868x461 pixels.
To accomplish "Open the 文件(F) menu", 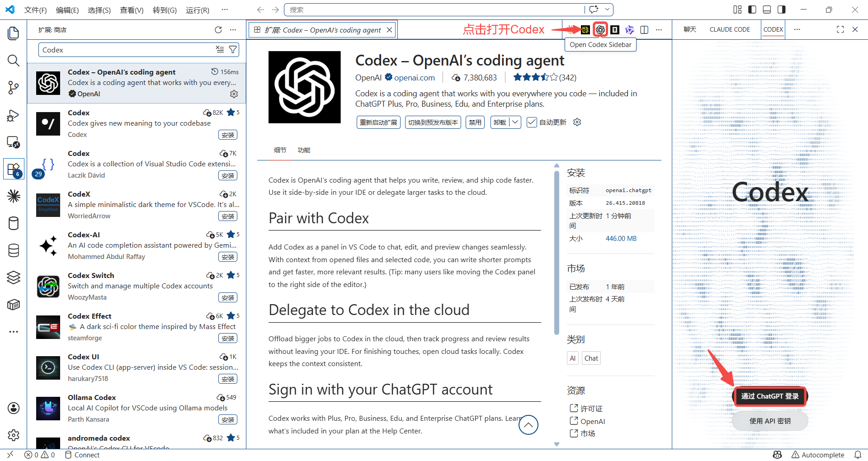I will (x=35, y=10).
